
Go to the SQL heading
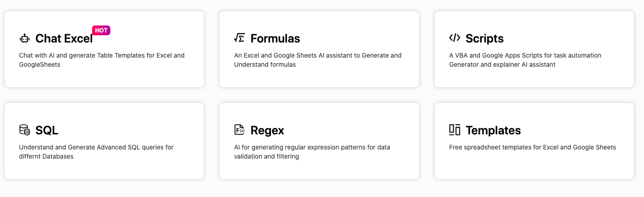pyautogui.click(x=47, y=131)
